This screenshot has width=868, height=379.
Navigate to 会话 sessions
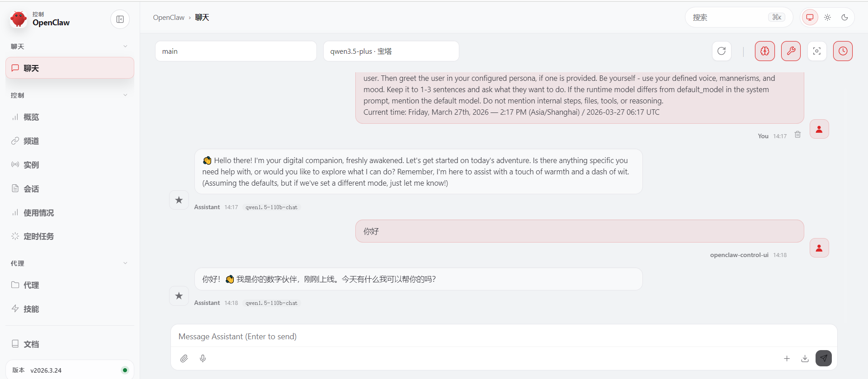(x=70, y=189)
